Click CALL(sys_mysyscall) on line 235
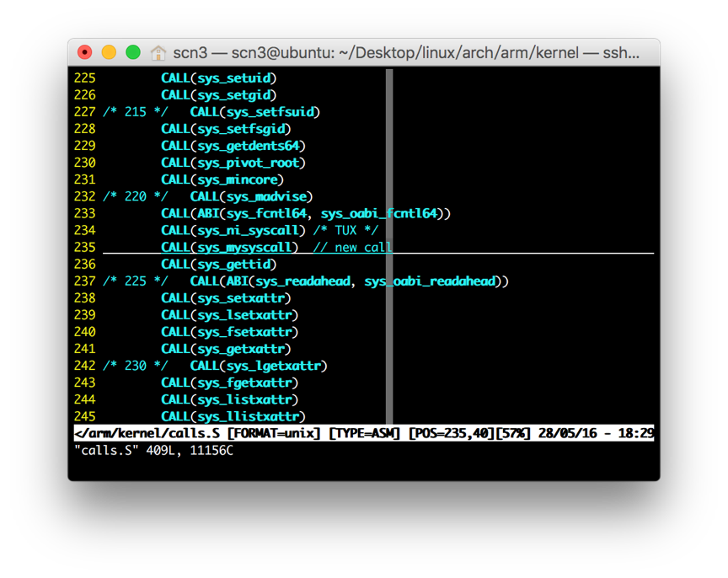The width and height of the screenshot is (728, 578). click(229, 248)
